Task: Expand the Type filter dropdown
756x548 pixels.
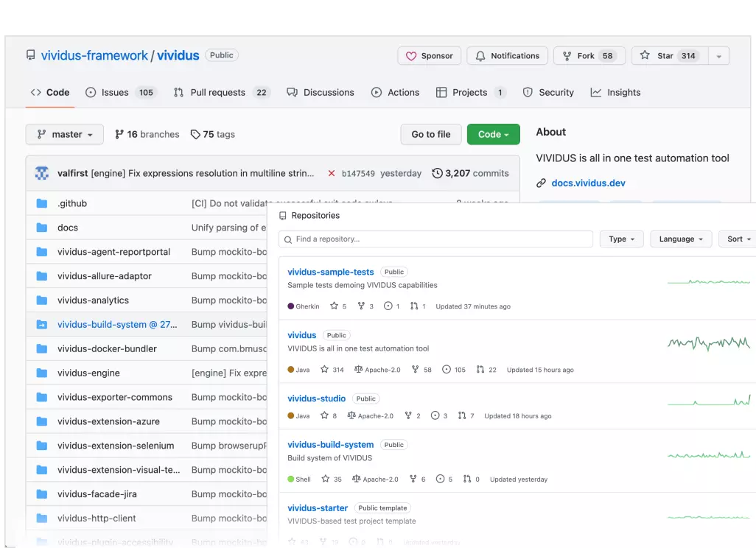Action: pyautogui.click(x=621, y=239)
